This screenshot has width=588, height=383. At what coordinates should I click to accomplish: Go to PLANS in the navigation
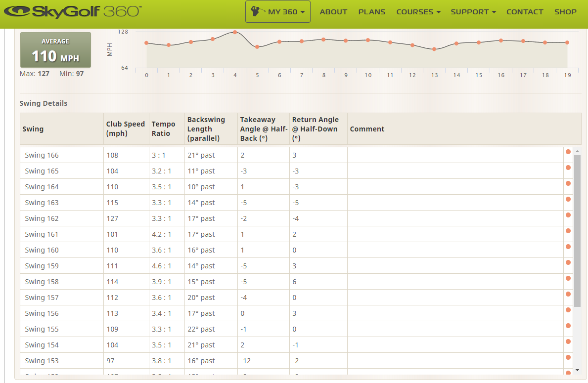click(371, 12)
